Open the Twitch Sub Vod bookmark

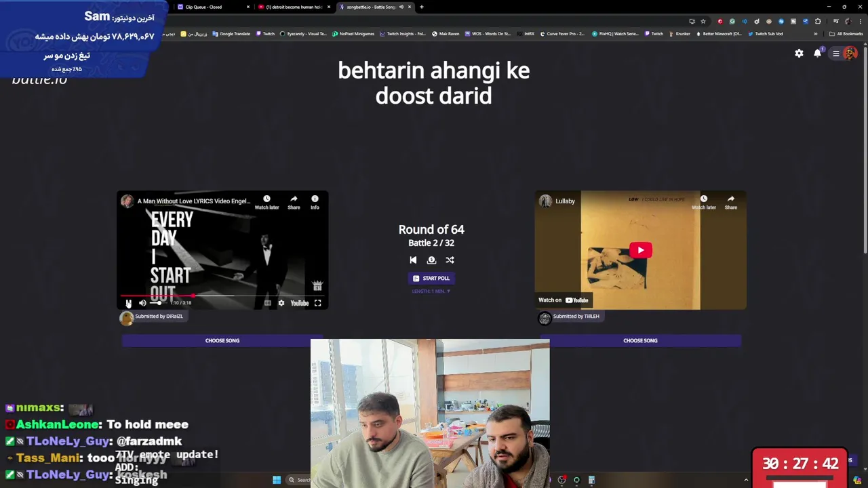(766, 34)
